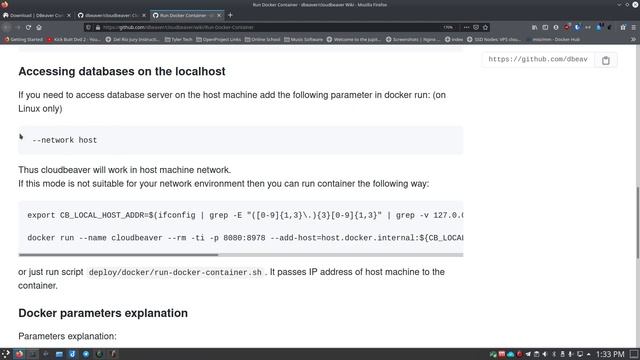Open the Firefox hamburger menu
Screen dimensions: 640x360
point(633,27)
